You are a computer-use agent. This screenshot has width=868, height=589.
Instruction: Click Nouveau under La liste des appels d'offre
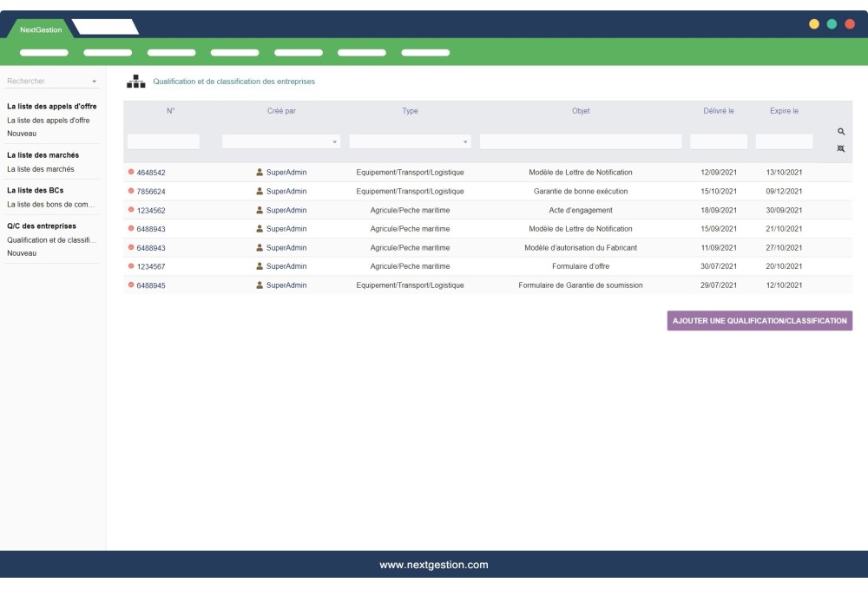click(22, 134)
